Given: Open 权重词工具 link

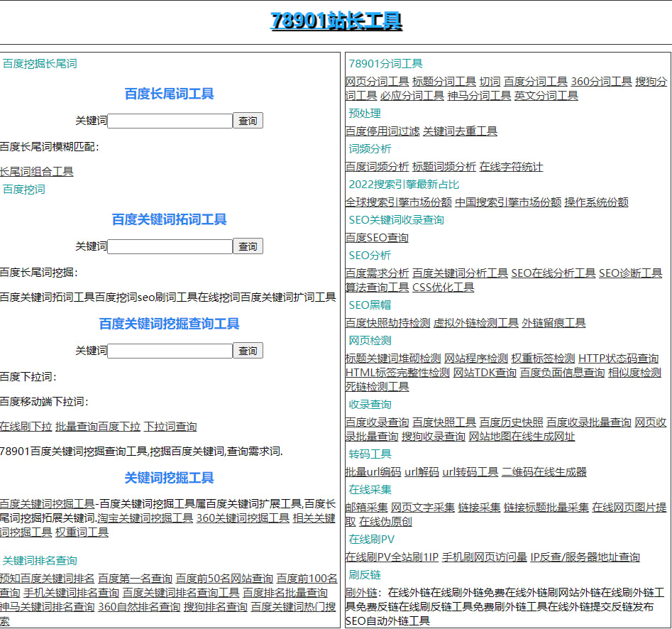Looking at the screenshot, I should tap(82, 532).
